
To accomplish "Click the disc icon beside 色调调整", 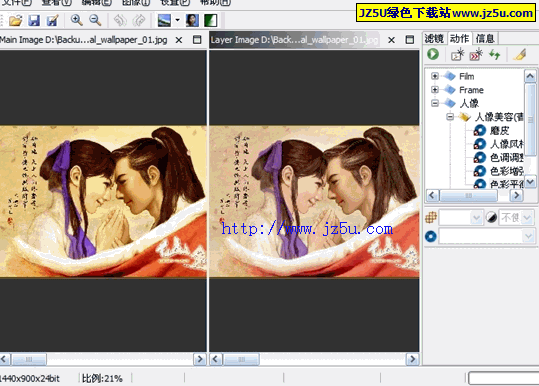I will 480,157.
